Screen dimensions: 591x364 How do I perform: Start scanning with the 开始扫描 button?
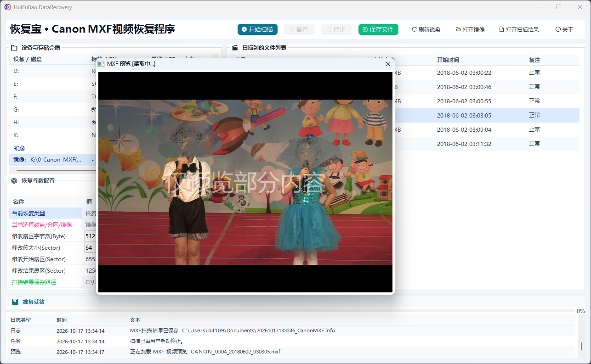[257, 29]
